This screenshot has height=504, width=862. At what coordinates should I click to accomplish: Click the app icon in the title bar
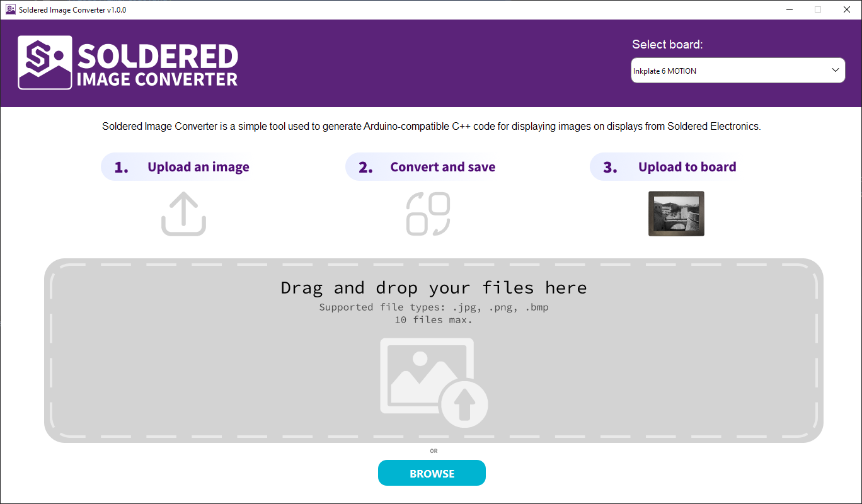[10, 9]
